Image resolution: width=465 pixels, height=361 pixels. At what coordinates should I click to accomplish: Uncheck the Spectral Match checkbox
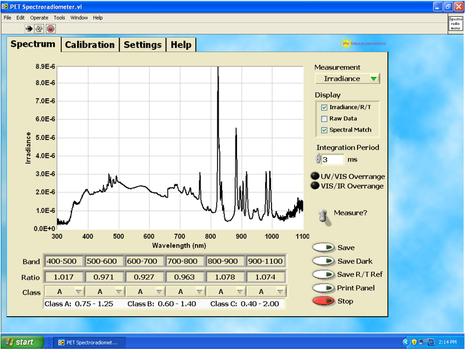pos(324,130)
